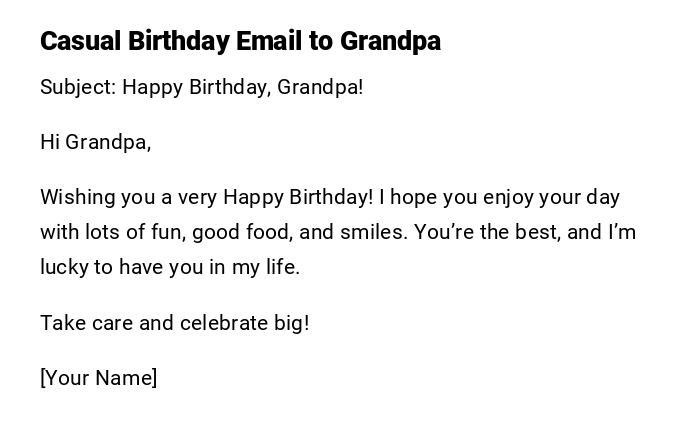Click the title "Casual Birthday Email to Grandpa"
The height and width of the screenshot is (440, 700).
pyautogui.click(x=240, y=41)
